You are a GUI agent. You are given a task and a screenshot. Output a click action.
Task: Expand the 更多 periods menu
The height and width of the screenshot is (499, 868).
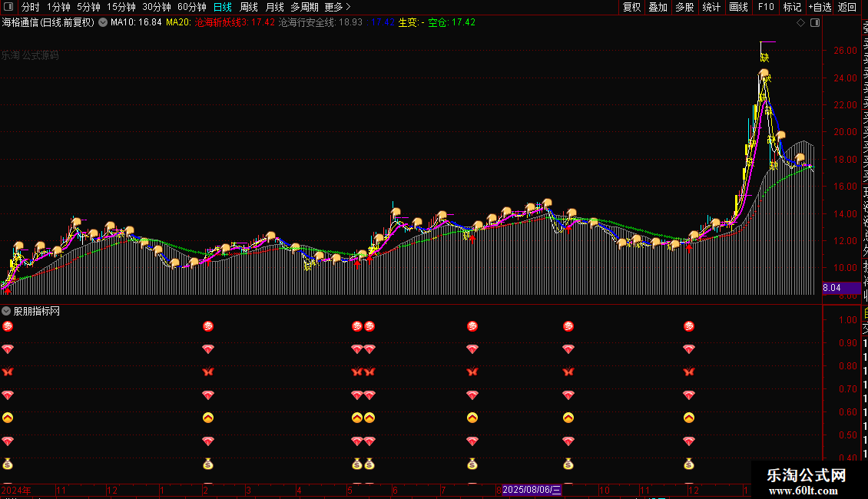[337, 7]
